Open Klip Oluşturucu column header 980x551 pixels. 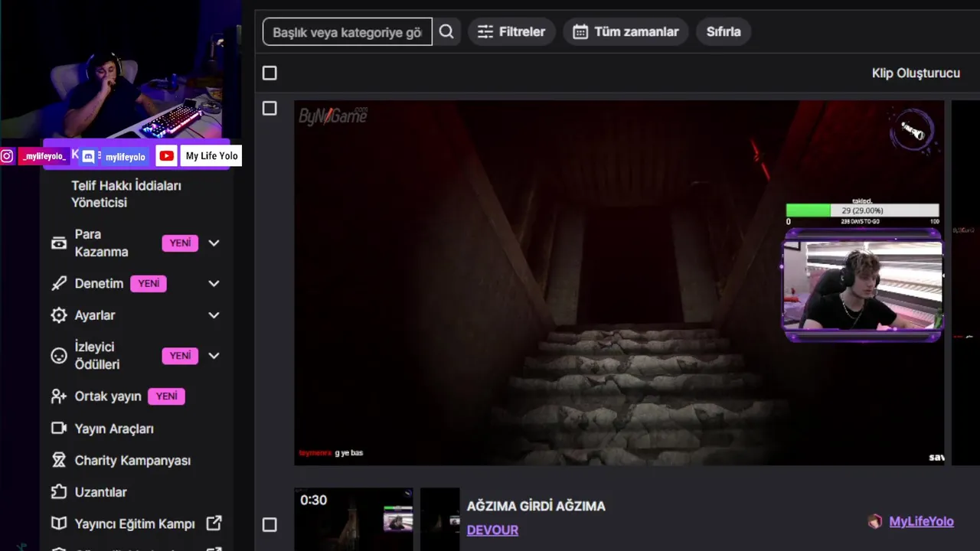coord(916,73)
